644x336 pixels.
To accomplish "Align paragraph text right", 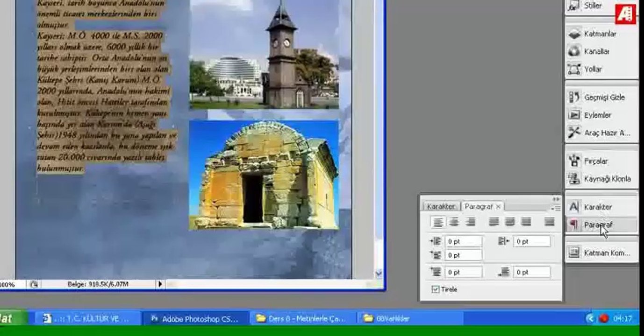I will [470, 223].
